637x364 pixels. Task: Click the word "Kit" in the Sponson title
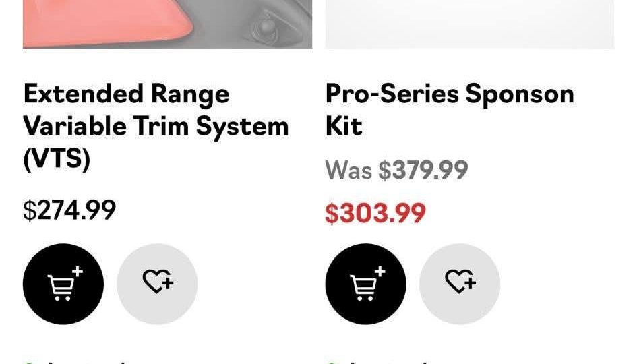coord(344,127)
